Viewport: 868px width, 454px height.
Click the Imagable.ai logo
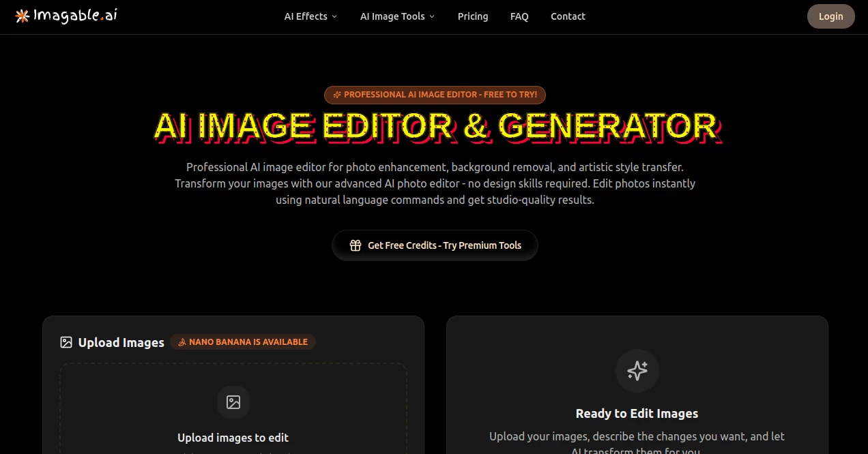pos(66,16)
